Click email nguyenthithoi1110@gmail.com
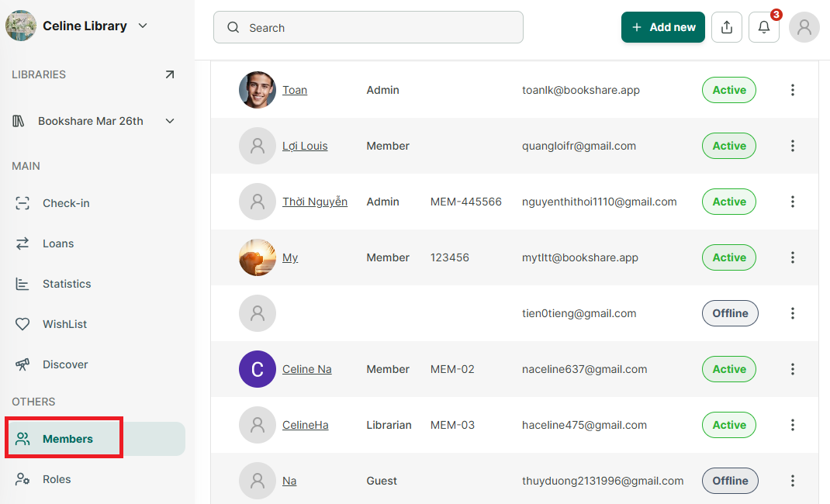The image size is (830, 504). tap(599, 202)
